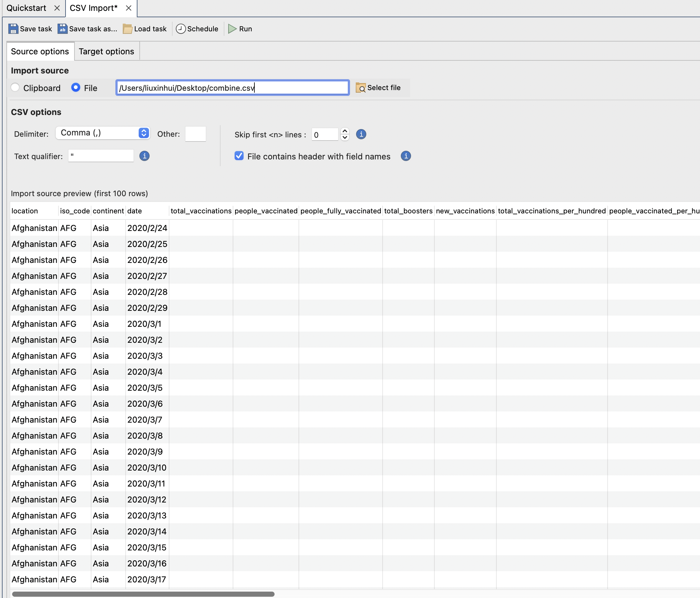The image size is (700, 598).
Task: Click the Save task floppy icon
Action: click(x=13, y=29)
